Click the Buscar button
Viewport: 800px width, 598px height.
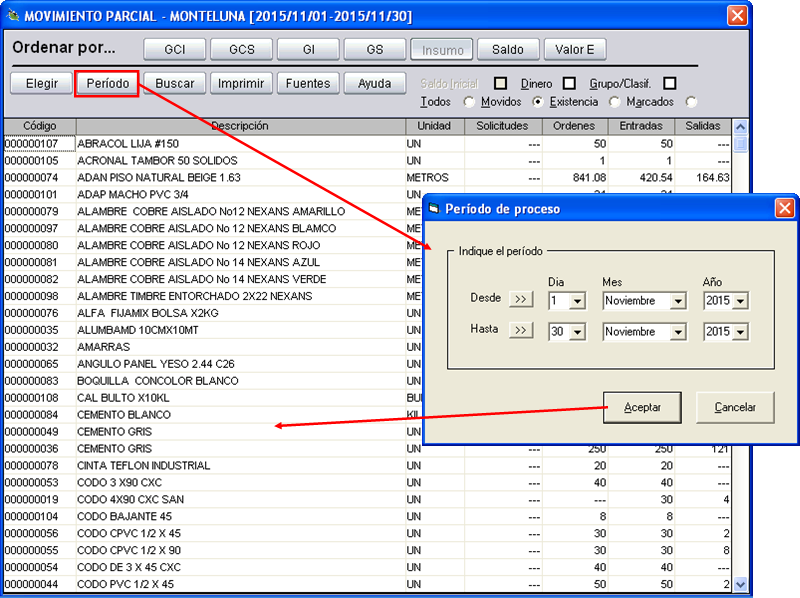click(x=174, y=84)
